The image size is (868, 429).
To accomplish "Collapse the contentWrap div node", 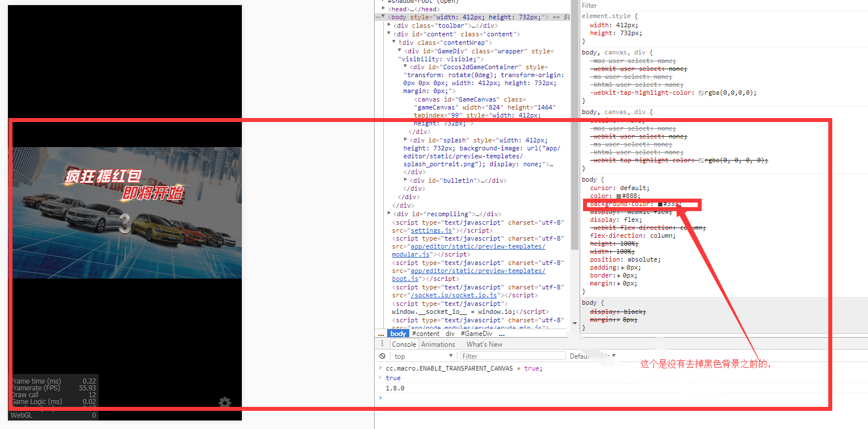I will pyautogui.click(x=395, y=42).
